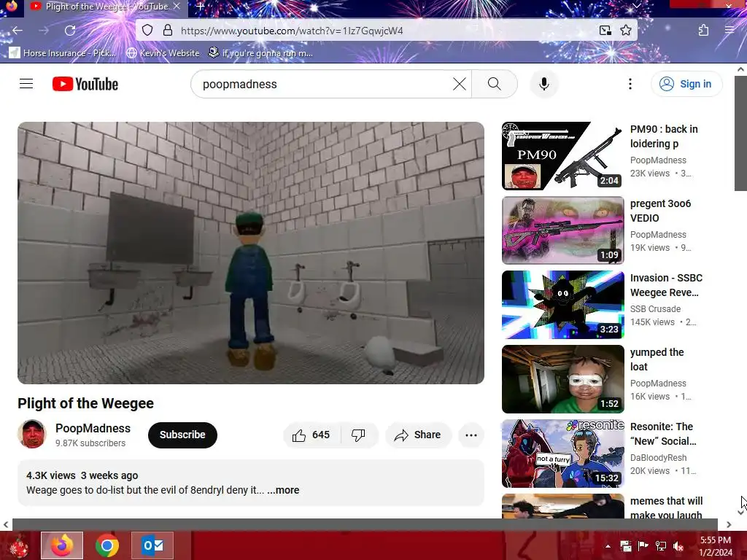747x560 pixels.
Task: Go back with browser back arrow
Action: [x=18, y=31]
